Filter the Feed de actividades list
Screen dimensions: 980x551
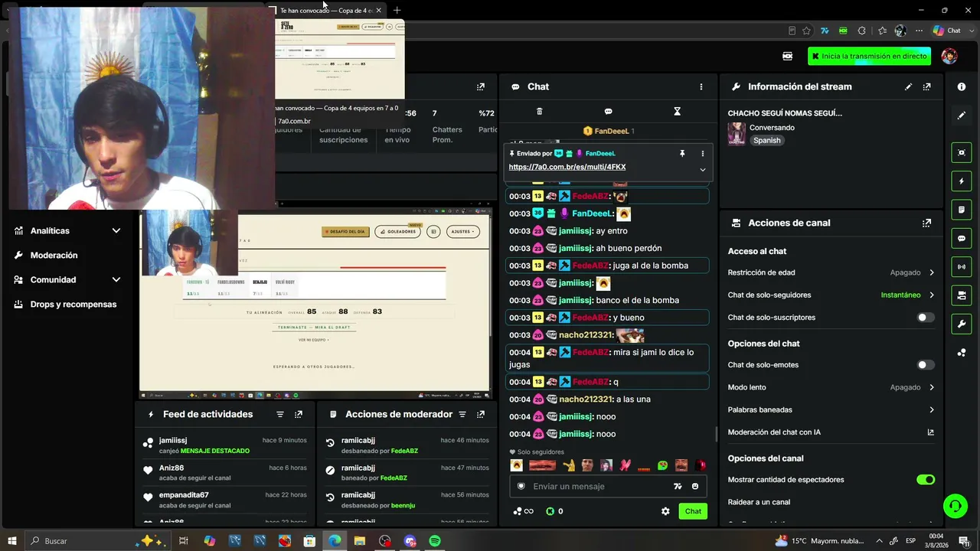tap(280, 414)
